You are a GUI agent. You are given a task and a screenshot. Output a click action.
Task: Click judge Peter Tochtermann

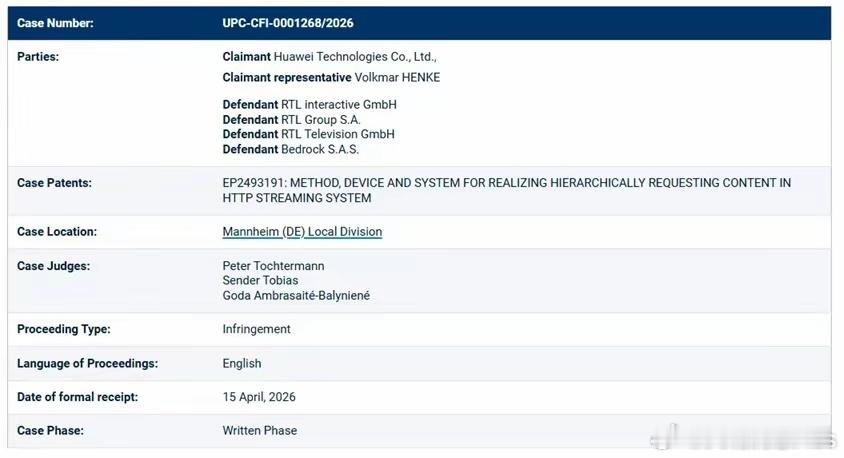pos(273,266)
